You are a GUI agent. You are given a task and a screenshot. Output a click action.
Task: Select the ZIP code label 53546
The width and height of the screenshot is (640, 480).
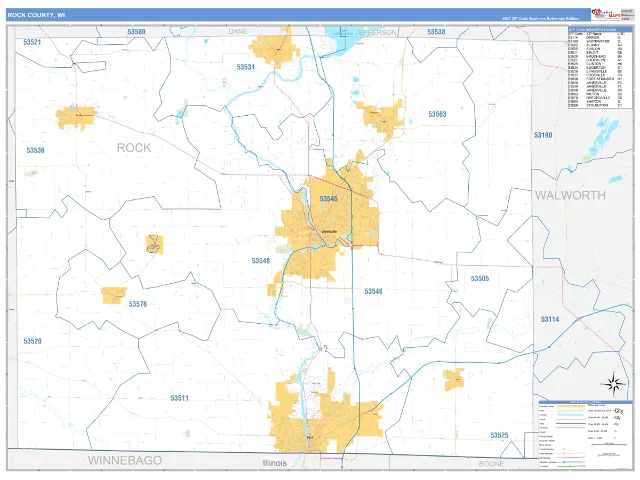[x=373, y=291]
